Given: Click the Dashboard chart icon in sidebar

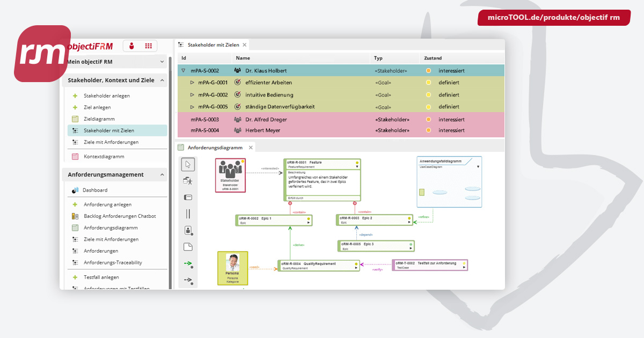Looking at the screenshot, I should tap(75, 190).
